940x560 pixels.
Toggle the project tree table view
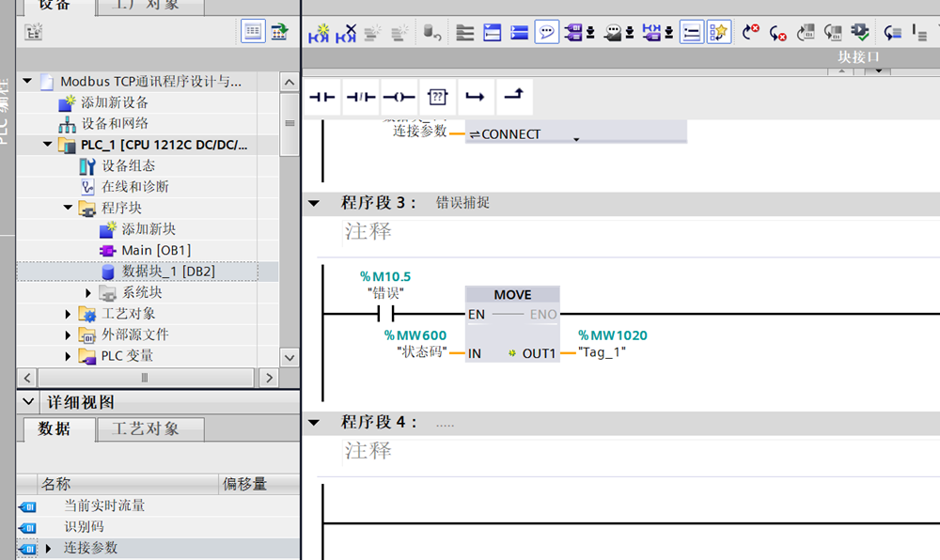[x=254, y=31]
